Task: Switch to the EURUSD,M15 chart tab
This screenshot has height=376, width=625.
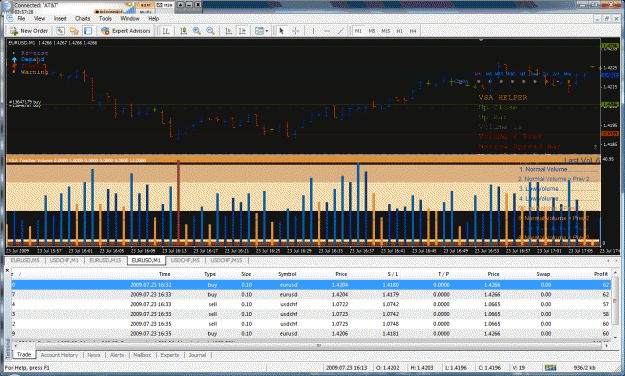Action: (105, 260)
